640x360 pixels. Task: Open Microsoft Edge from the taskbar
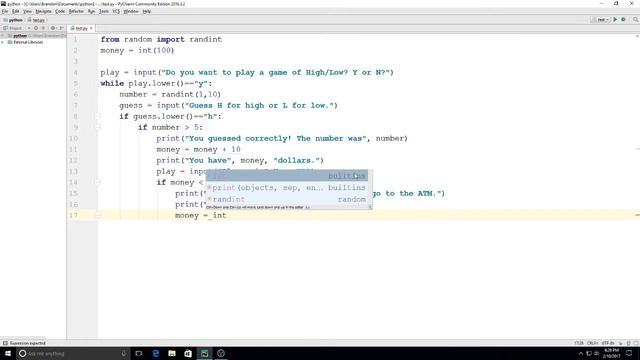pyautogui.click(x=156, y=353)
